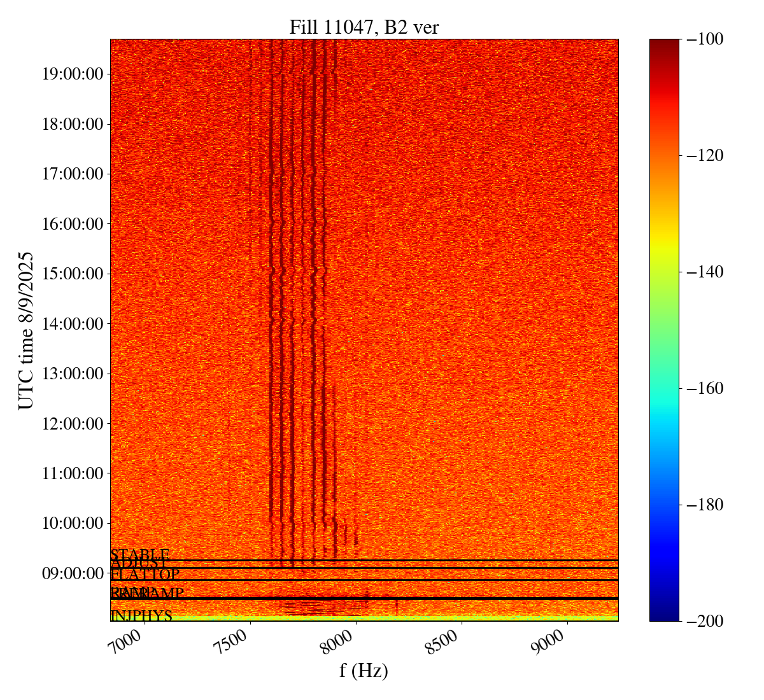Click the plot title "Fill 11047, B2 ver"
The image size is (764, 700).
pos(364,27)
